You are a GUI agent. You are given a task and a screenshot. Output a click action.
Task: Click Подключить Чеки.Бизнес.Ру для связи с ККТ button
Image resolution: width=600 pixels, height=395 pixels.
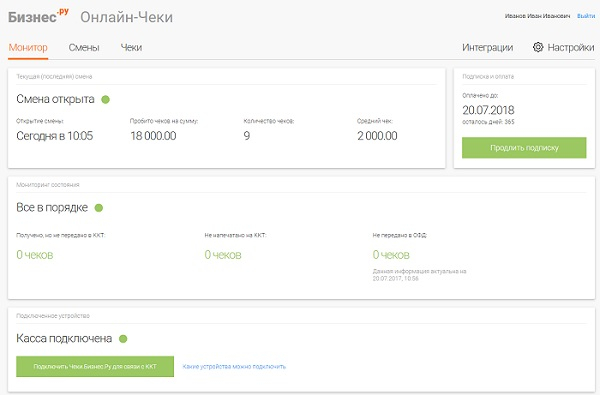tap(95, 366)
